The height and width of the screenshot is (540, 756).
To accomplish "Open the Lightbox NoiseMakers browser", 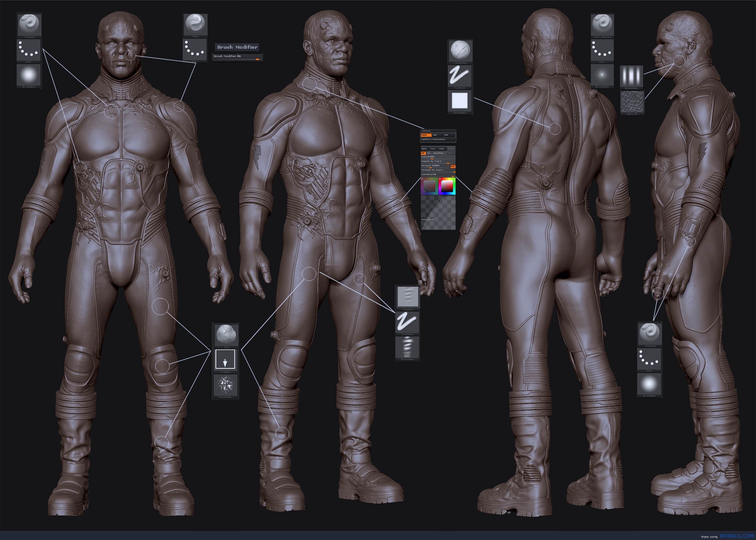I will tap(438, 140).
